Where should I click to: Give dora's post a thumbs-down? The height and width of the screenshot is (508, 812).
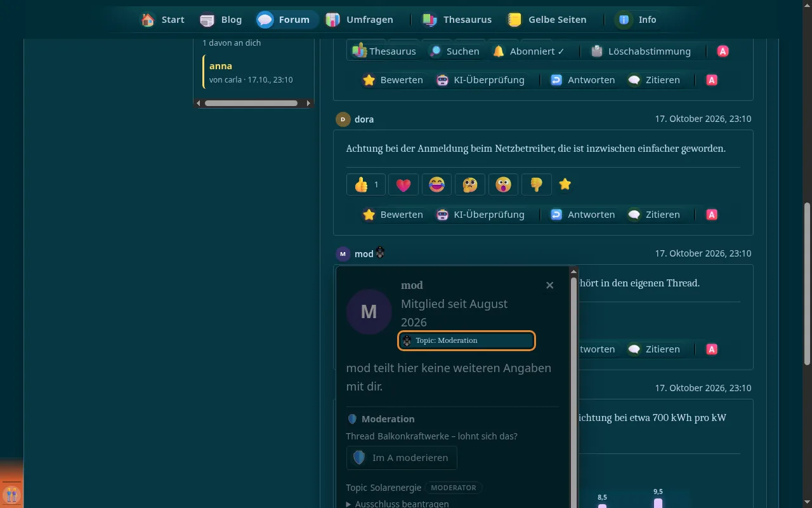536,185
